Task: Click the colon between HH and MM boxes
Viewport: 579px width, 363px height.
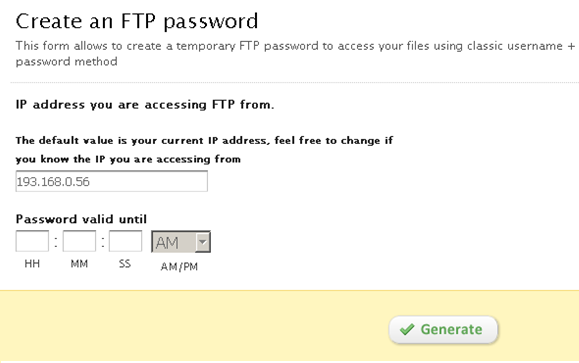Action: click(x=56, y=242)
